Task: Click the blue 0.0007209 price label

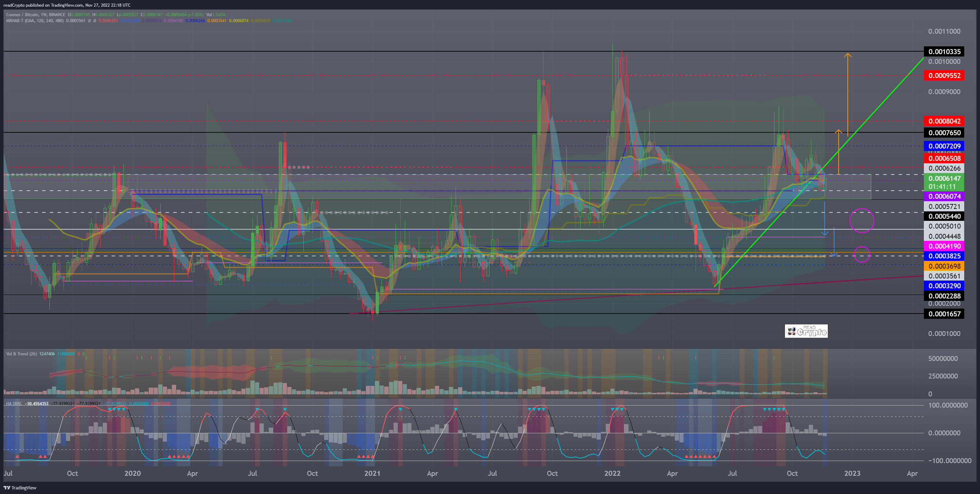Action: (944, 146)
